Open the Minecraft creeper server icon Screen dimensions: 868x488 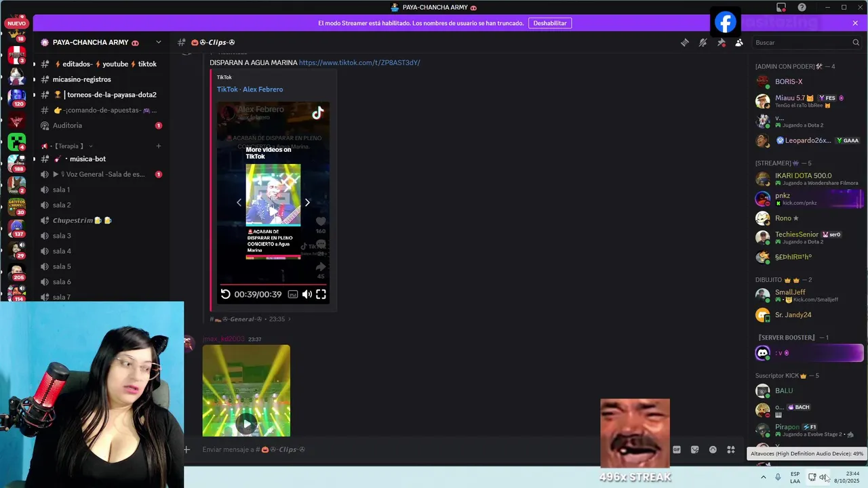16,142
